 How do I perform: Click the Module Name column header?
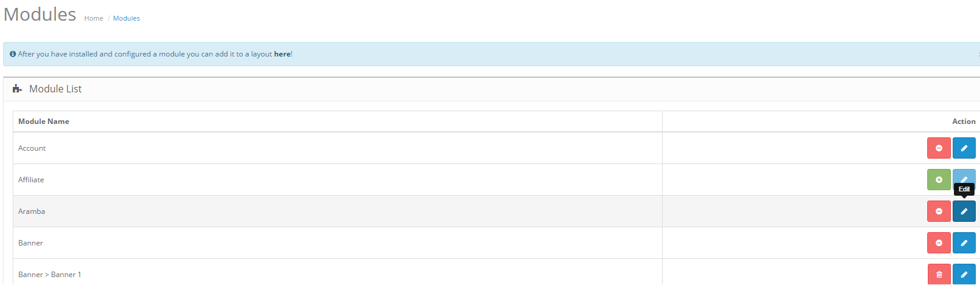[x=44, y=122]
